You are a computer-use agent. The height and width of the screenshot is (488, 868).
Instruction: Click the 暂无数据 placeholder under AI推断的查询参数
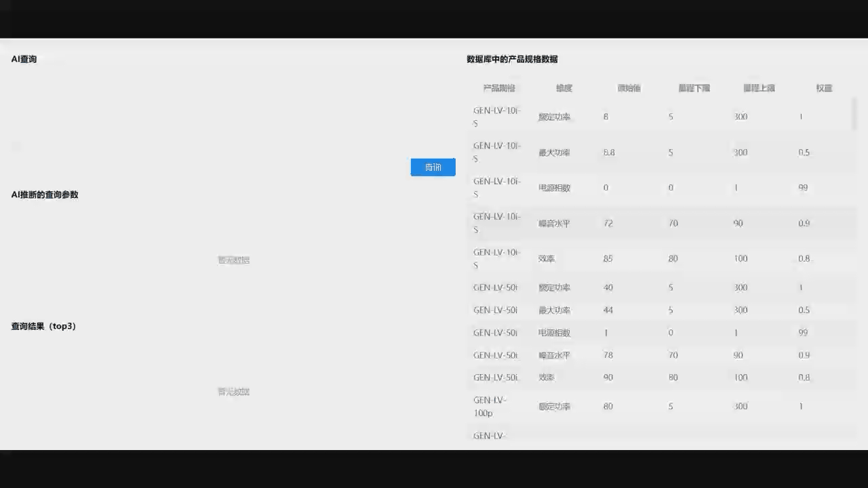tap(233, 260)
